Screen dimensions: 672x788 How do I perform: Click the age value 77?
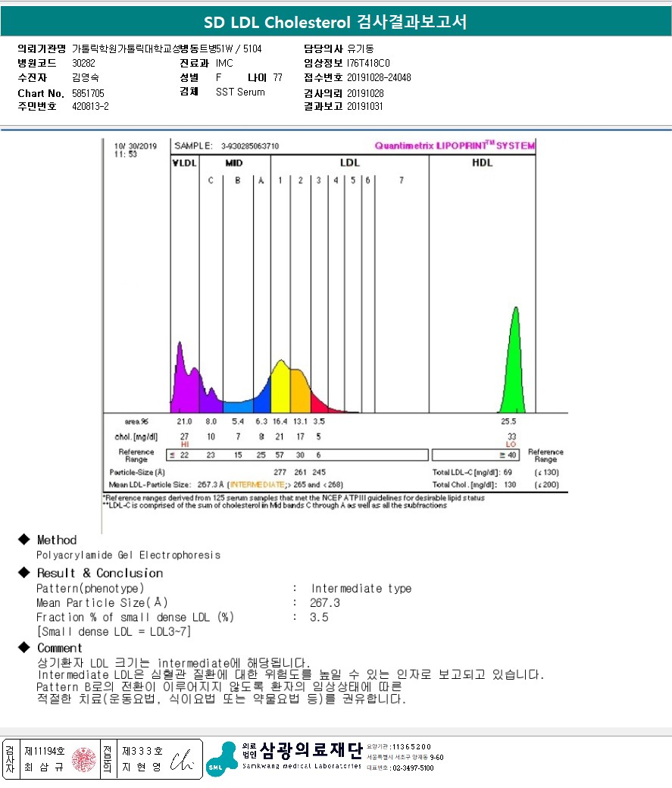[278, 77]
